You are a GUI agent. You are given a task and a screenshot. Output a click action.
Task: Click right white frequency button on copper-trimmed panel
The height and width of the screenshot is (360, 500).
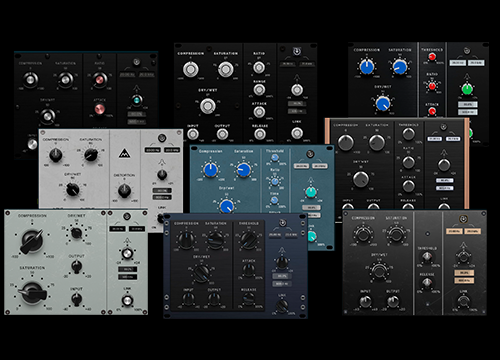[453, 139]
